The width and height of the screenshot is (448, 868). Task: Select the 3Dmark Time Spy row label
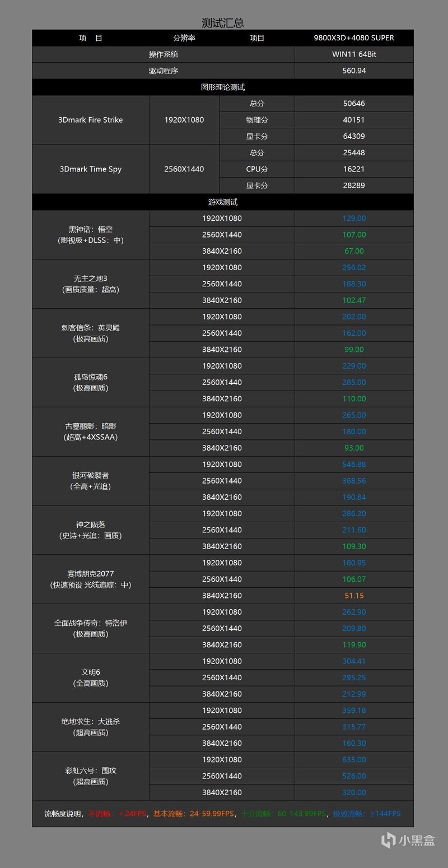[x=91, y=169]
